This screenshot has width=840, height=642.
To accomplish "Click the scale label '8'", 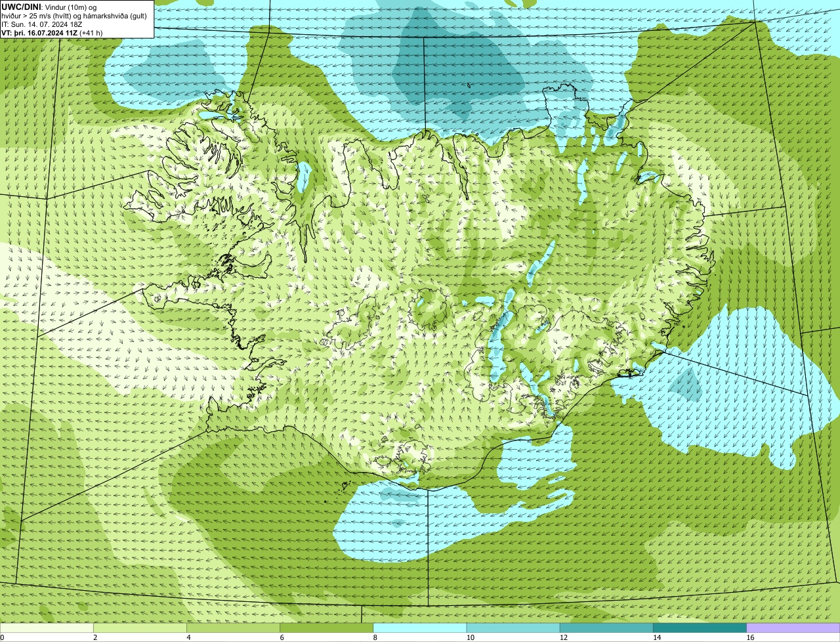I will pyautogui.click(x=375, y=637).
